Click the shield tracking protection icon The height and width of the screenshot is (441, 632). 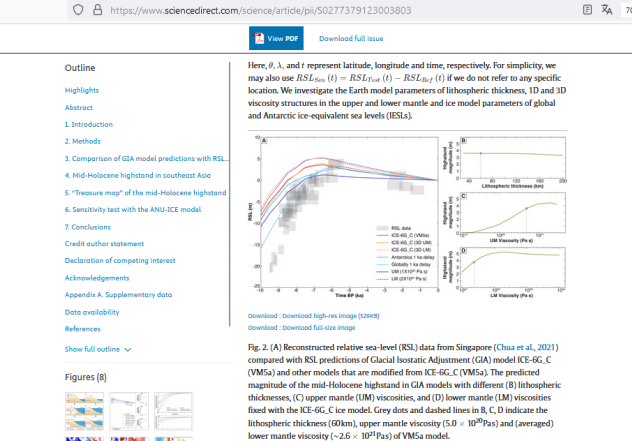78,10
